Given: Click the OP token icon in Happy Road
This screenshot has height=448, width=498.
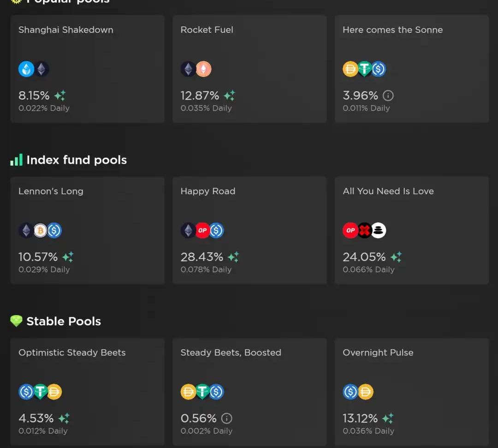Looking at the screenshot, I should pyautogui.click(x=202, y=230).
